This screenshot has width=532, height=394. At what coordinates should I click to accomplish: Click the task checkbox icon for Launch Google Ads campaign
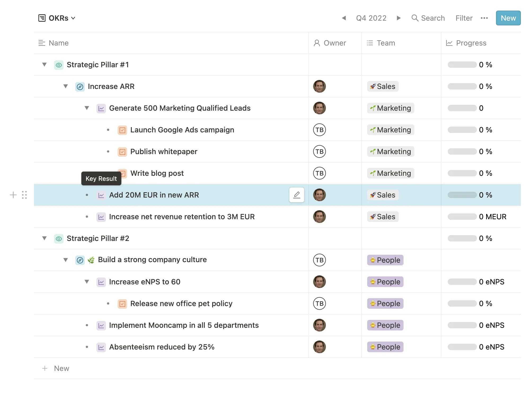(x=122, y=130)
